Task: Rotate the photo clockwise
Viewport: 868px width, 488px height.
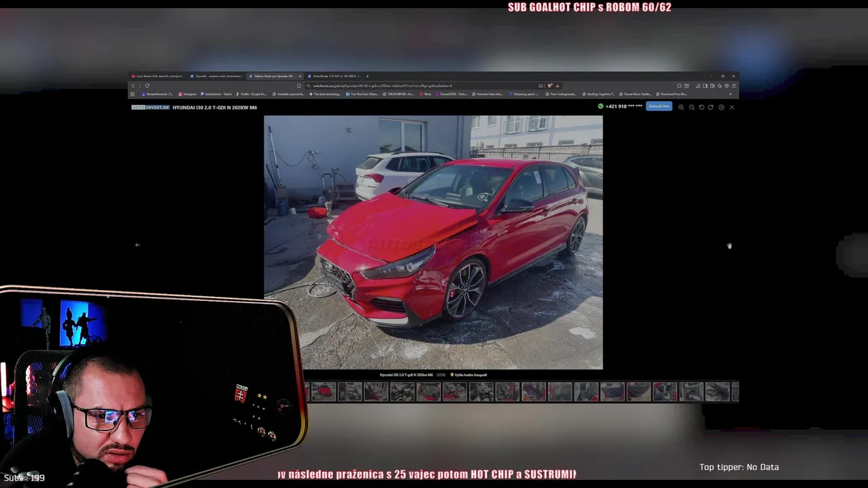Action: point(711,107)
